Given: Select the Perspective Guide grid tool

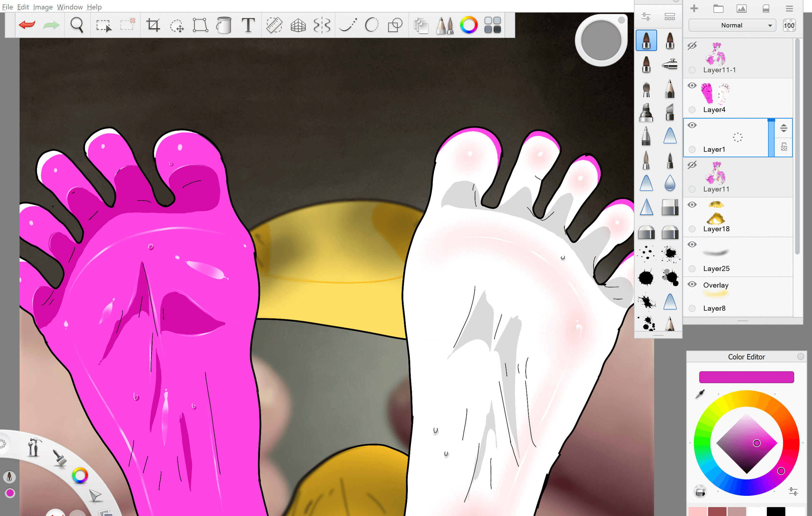Looking at the screenshot, I should pyautogui.click(x=298, y=25).
